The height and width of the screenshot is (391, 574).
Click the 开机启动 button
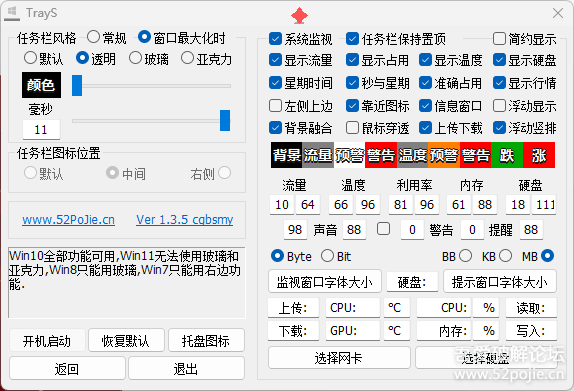click(47, 341)
